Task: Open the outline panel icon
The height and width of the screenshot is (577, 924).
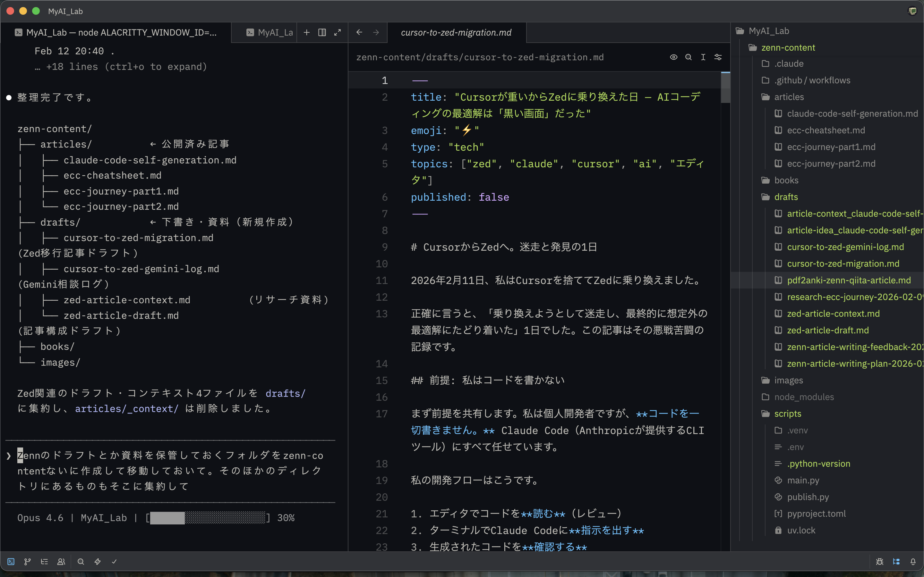Action: (44, 561)
